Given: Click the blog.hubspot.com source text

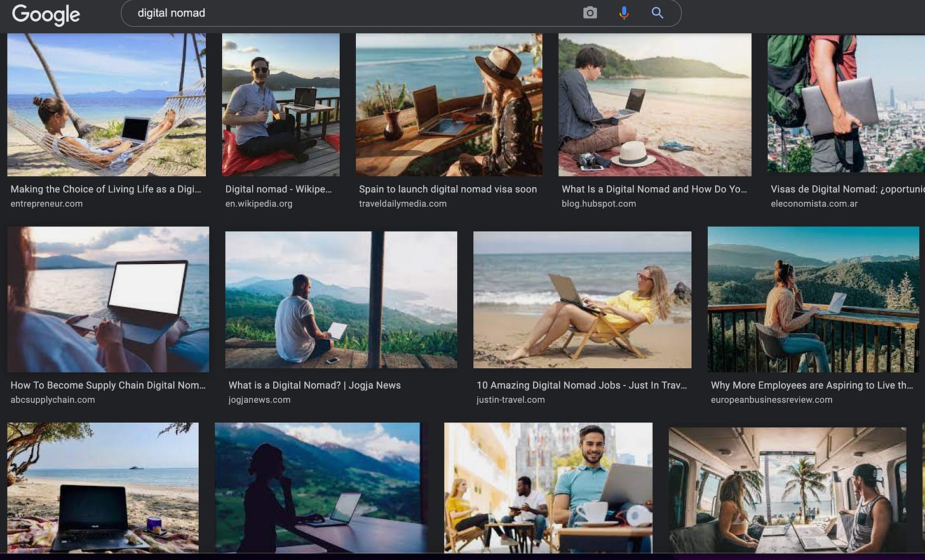Looking at the screenshot, I should 598,204.
